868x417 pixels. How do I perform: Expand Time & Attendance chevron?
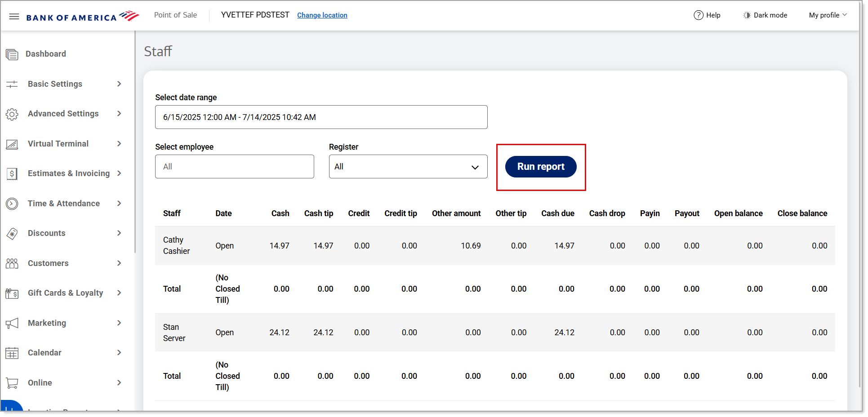119,204
